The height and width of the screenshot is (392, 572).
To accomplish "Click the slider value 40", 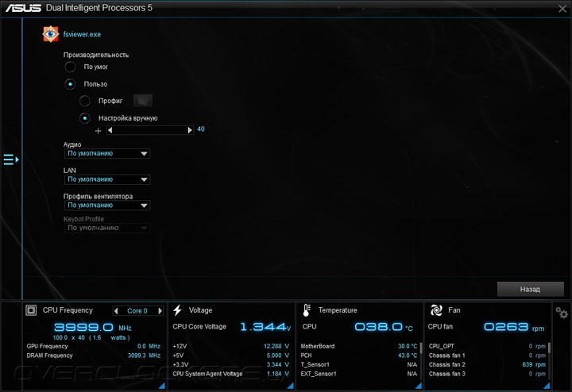I will click(201, 129).
